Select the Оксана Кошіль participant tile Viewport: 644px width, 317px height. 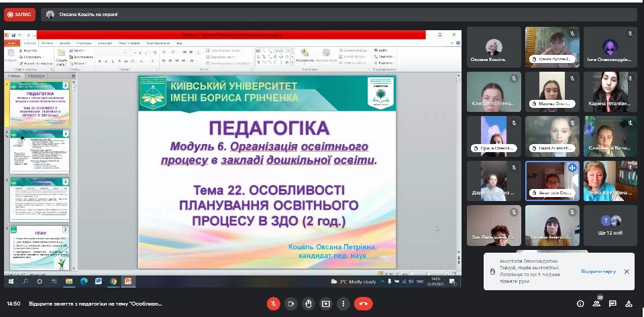494,47
